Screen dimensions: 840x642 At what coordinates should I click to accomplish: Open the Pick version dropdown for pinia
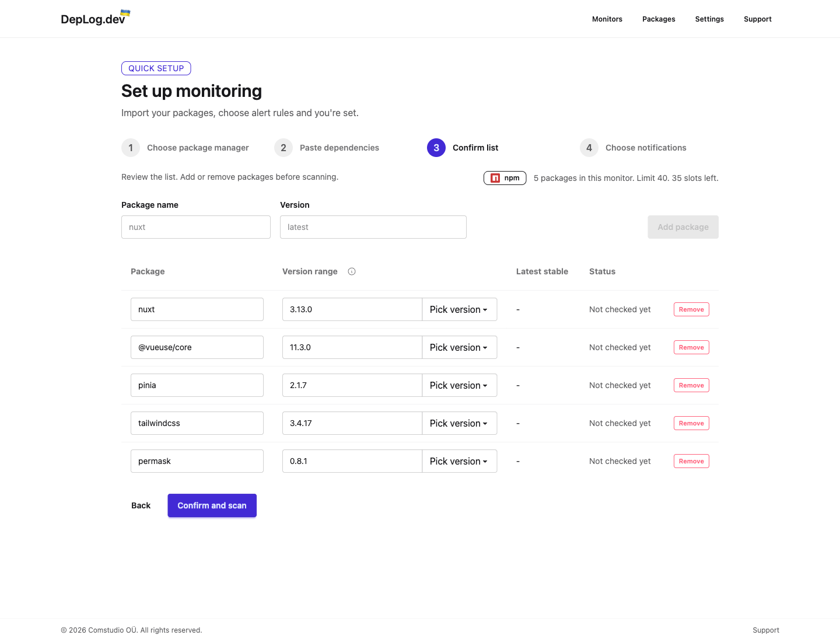pyautogui.click(x=459, y=385)
